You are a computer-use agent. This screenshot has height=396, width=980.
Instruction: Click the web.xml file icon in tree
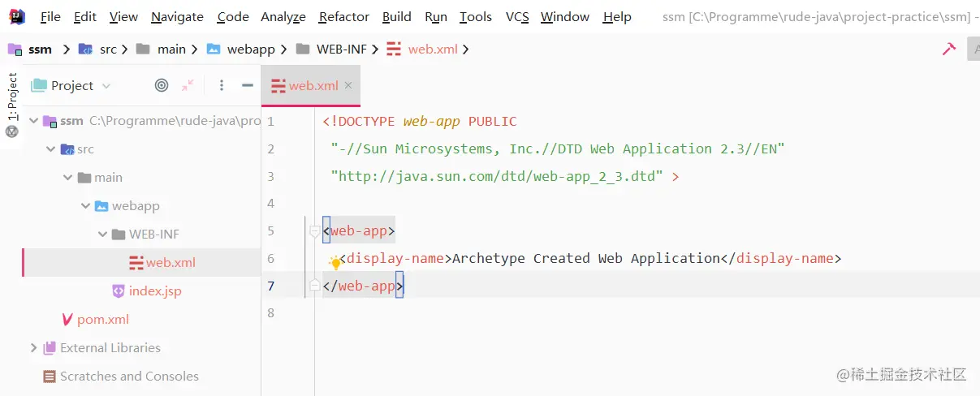tap(136, 263)
